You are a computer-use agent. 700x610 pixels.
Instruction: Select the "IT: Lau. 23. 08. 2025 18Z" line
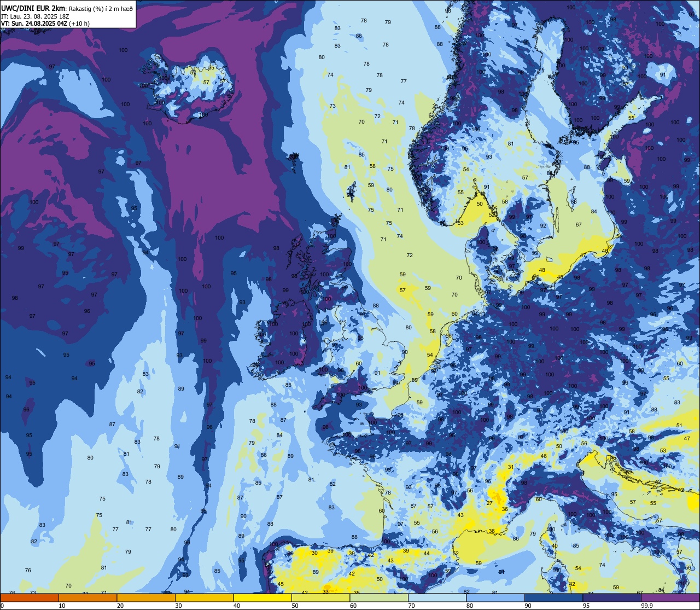[x=35, y=16]
